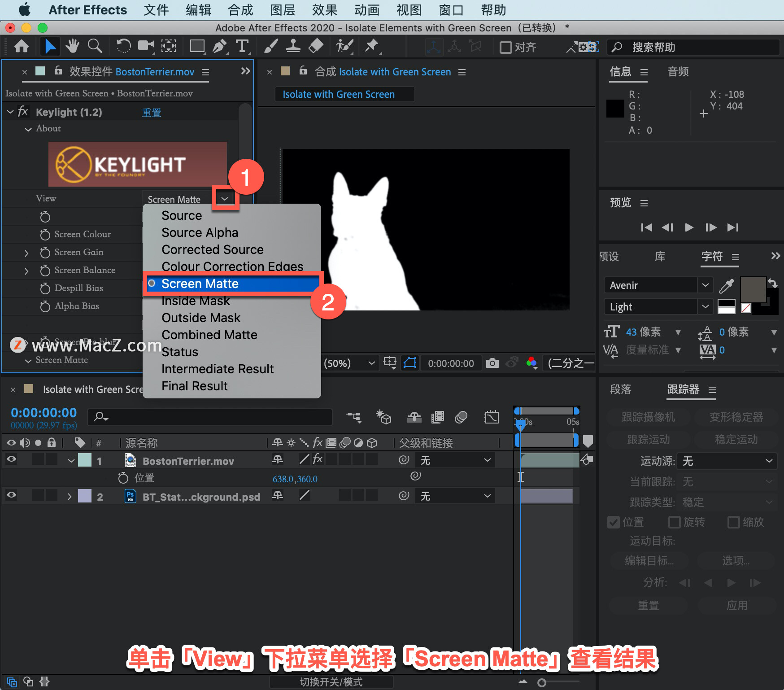Toggle effect controls panel lock icon
The height and width of the screenshot is (690, 784).
click(x=58, y=70)
